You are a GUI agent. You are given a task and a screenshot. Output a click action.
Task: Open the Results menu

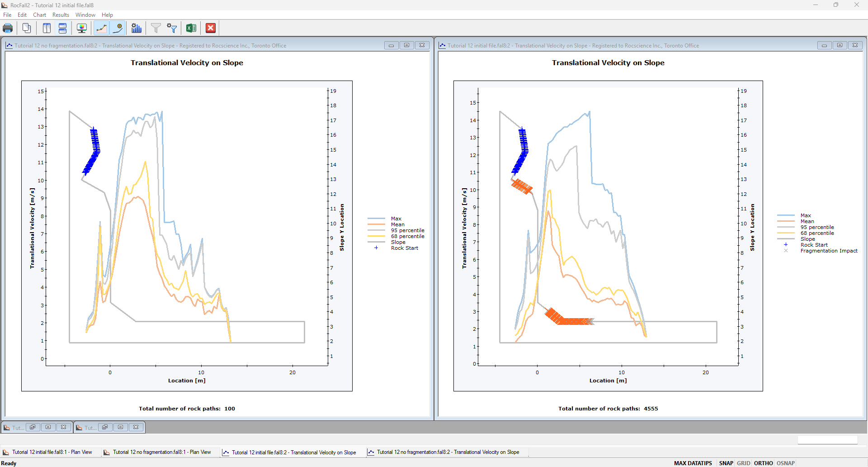coord(61,15)
